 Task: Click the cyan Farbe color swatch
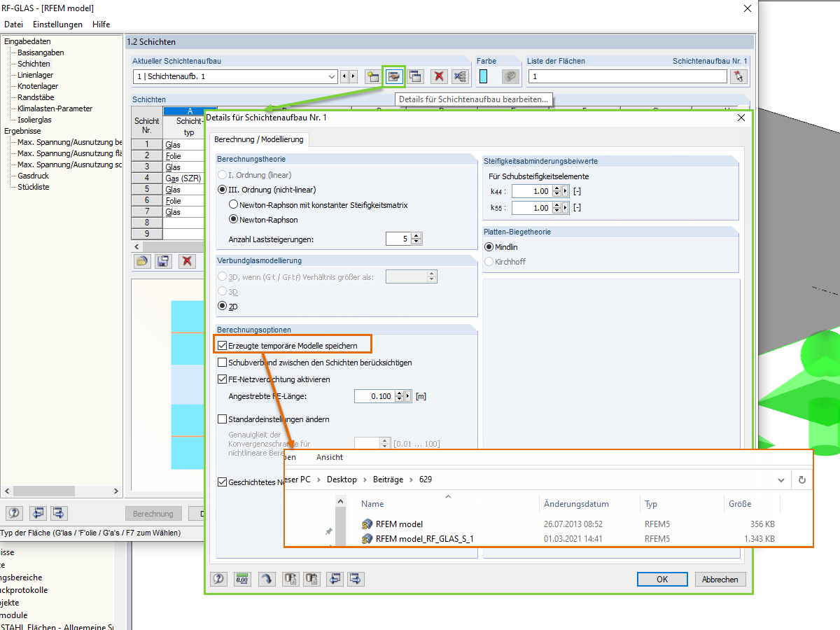coord(484,76)
